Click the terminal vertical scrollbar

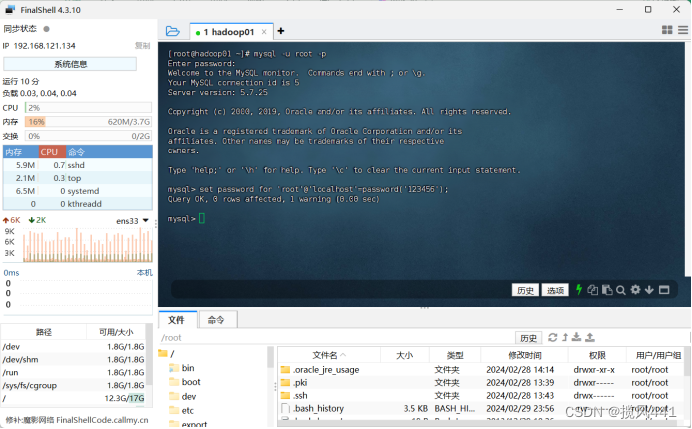(688, 159)
